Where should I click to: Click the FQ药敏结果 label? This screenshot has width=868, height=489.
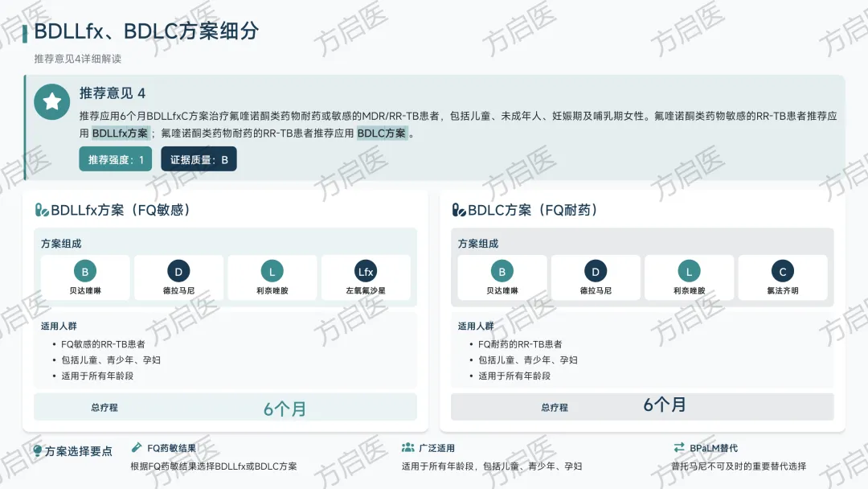172,448
